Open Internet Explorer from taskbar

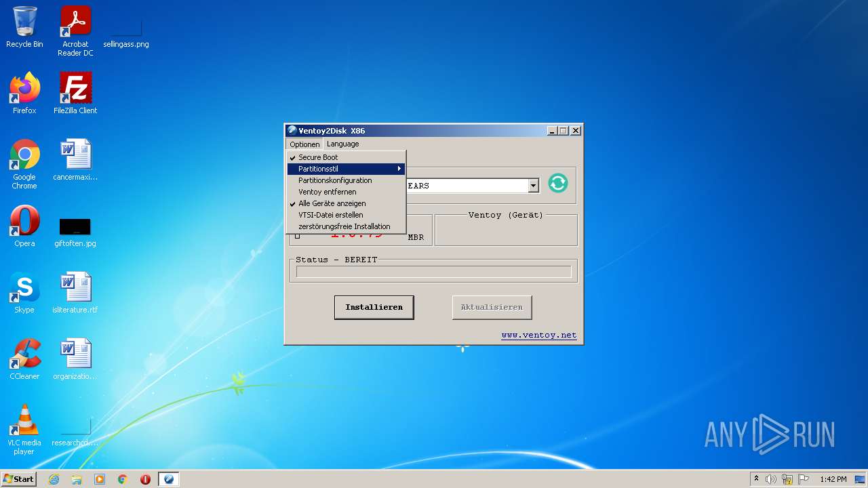pos(54,479)
